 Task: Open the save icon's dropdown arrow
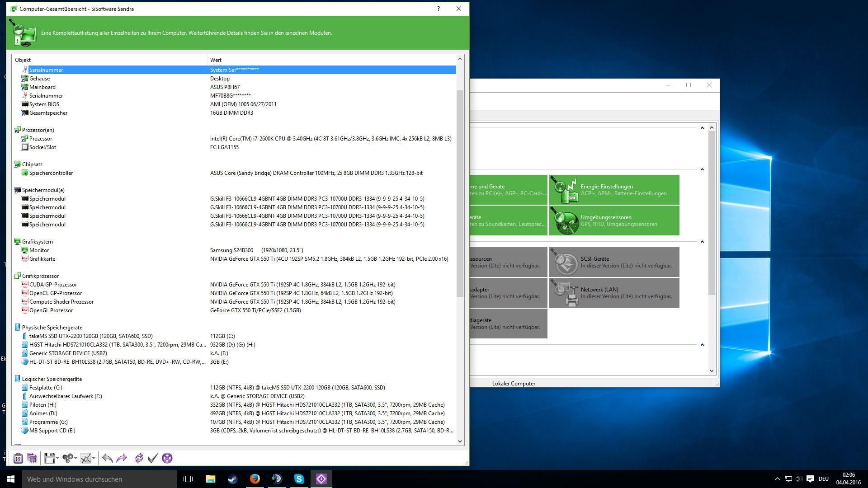[57, 458]
